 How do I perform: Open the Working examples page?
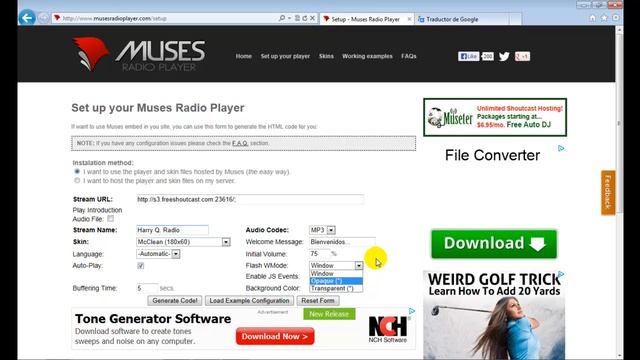[367, 56]
